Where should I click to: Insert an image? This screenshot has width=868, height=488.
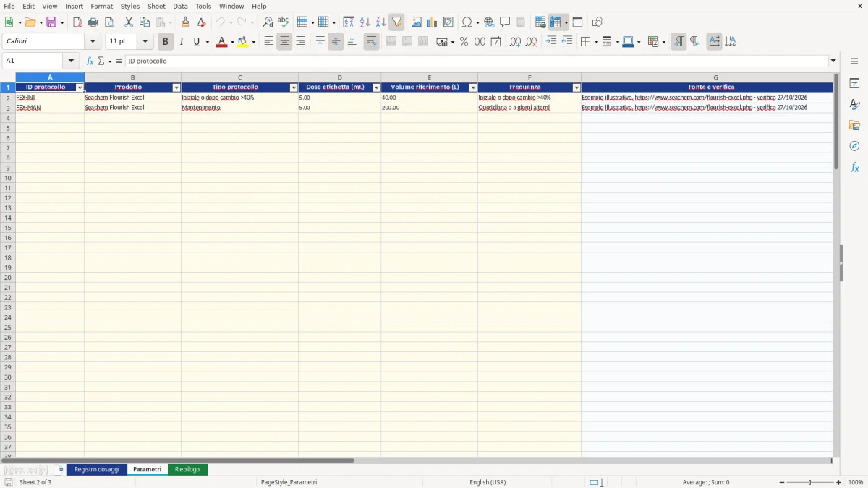pos(416,22)
